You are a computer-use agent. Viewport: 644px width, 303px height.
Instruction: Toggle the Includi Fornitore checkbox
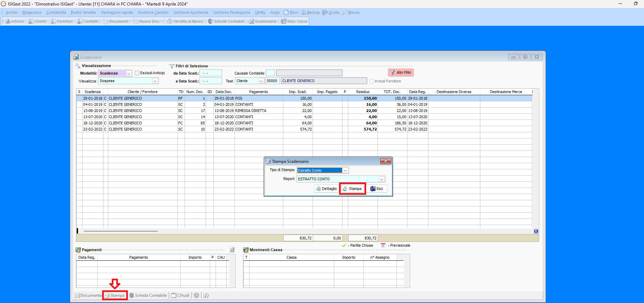tap(371, 81)
